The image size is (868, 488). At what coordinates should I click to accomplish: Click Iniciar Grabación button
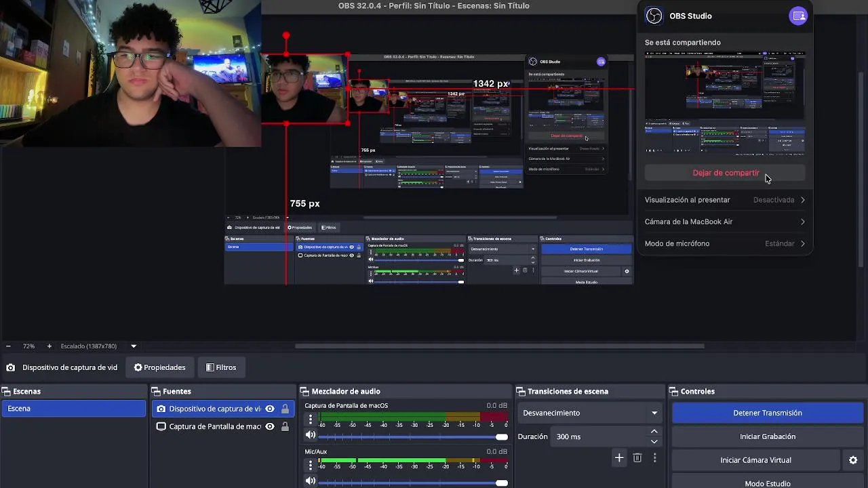[x=768, y=436]
